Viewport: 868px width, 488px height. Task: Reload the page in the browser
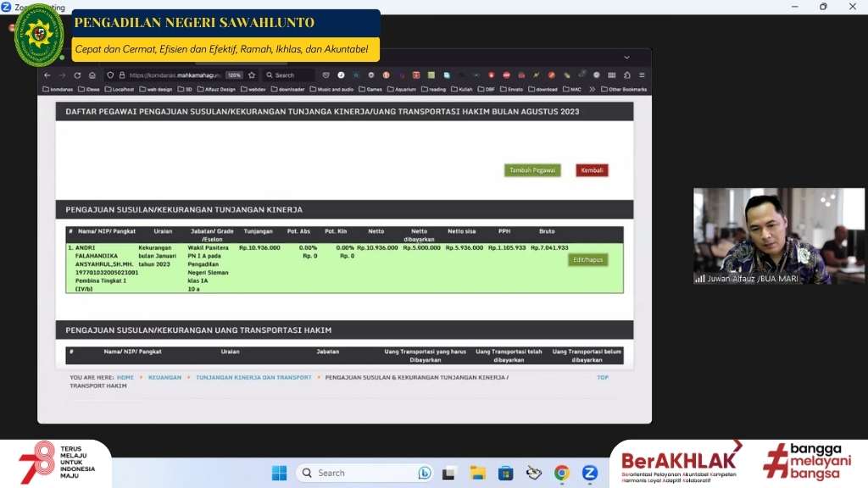coord(77,75)
